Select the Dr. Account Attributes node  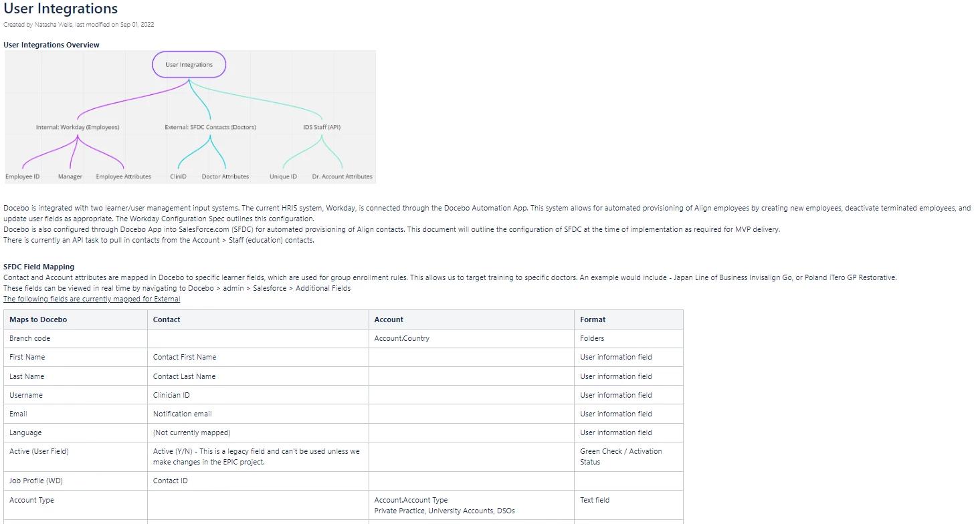click(x=342, y=176)
